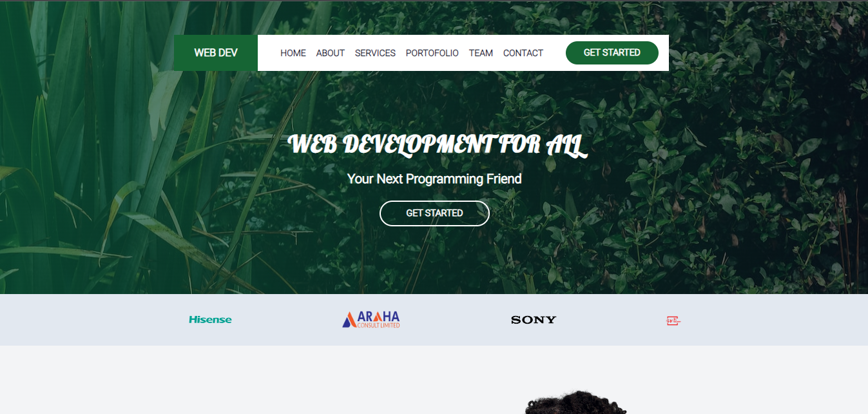Image resolution: width=868 pixels, height=414 pixels.
Task: Click the 'Your Next Programming Friend' subtitle
Action: coord(434,179)
